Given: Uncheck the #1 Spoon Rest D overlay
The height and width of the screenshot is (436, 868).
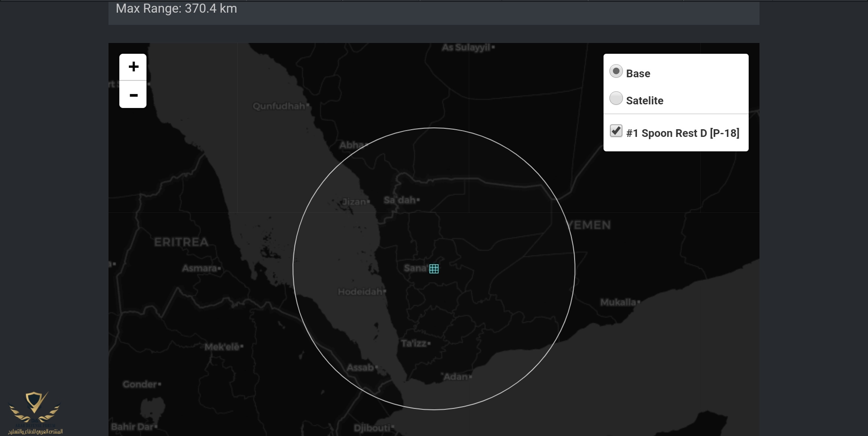Looking at the screenshot, I should click(x=616, y=131).
